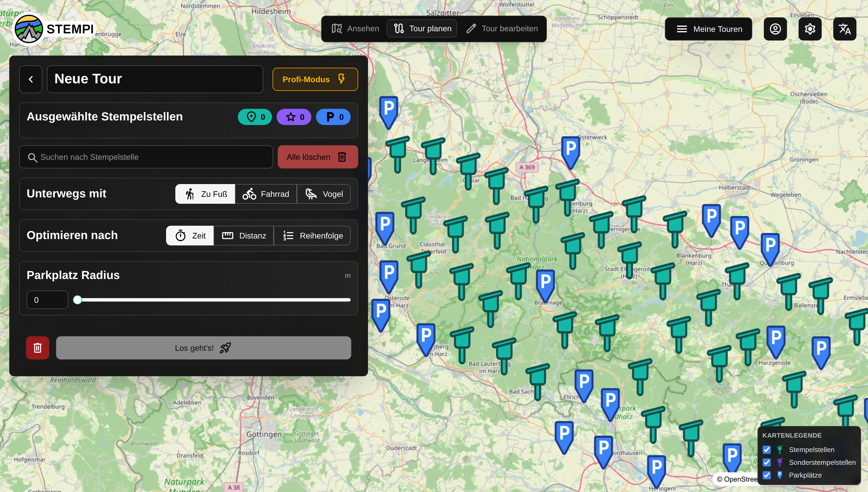Enable Profi-Modus

(315, 79)
